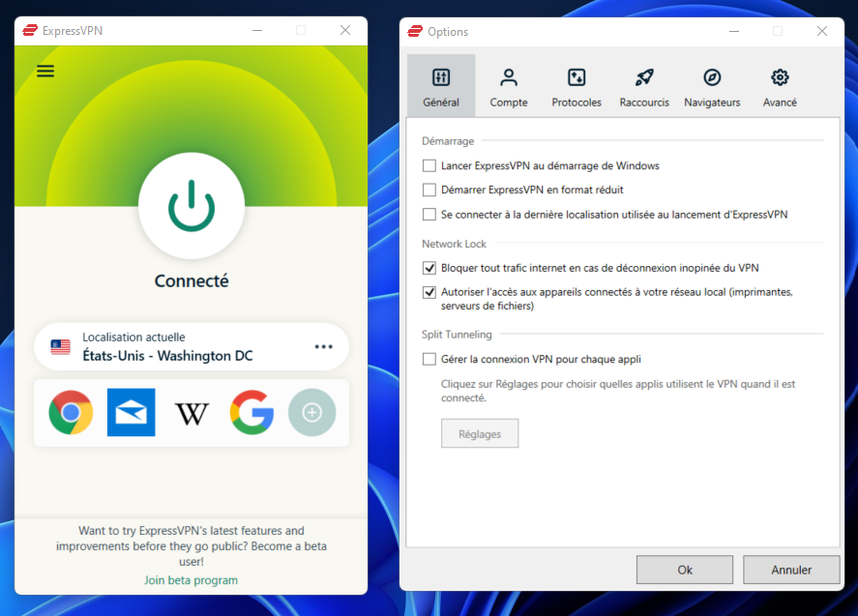
Task: Switch to the Général tab
Action: (441, 86)
